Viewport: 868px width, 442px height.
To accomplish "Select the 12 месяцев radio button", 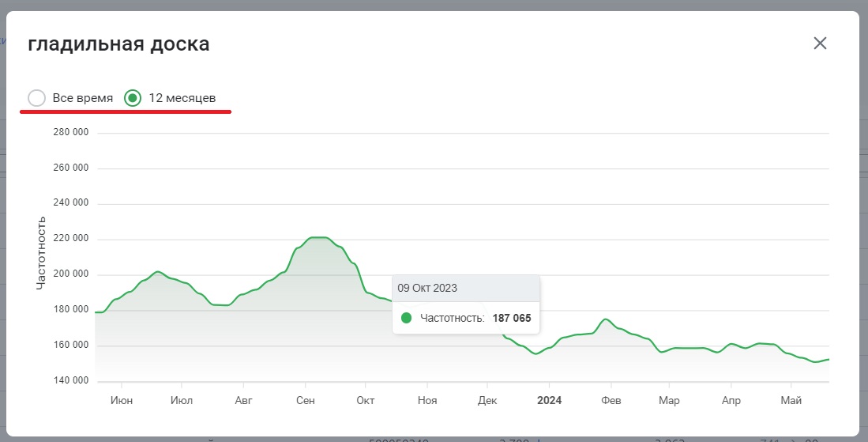I will 133,98.
